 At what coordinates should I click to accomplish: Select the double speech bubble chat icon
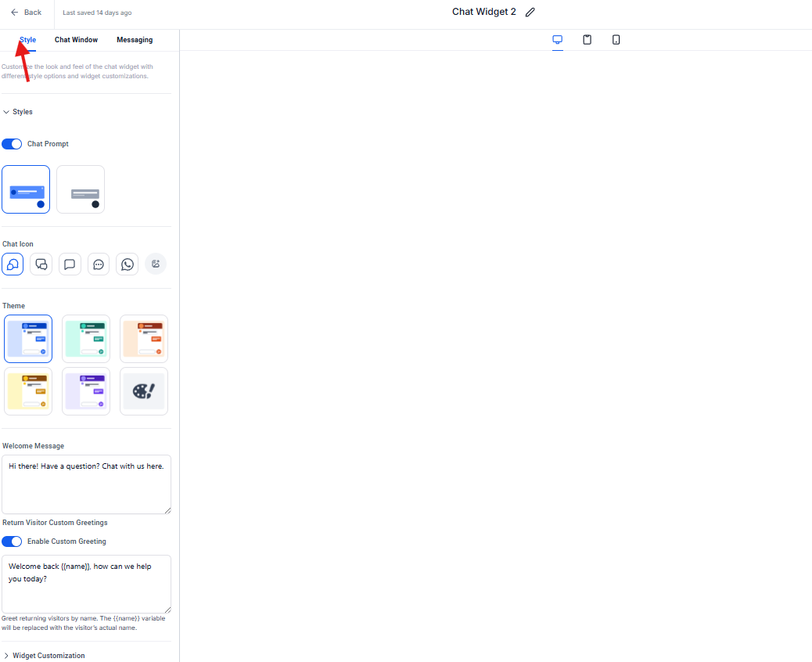(41, 264)
